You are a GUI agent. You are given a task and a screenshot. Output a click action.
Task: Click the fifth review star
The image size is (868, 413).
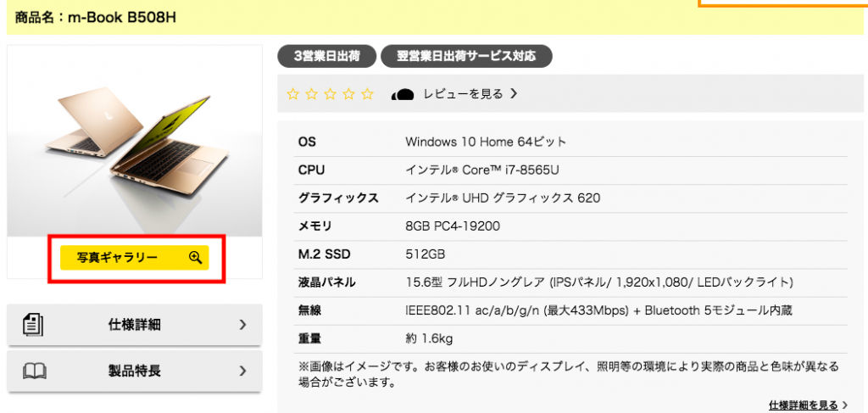coord(367,94)
